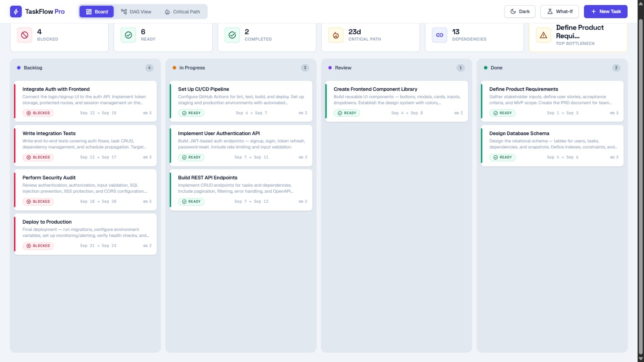Click READY badge on Design Database Schema

(x=502, y=157)
